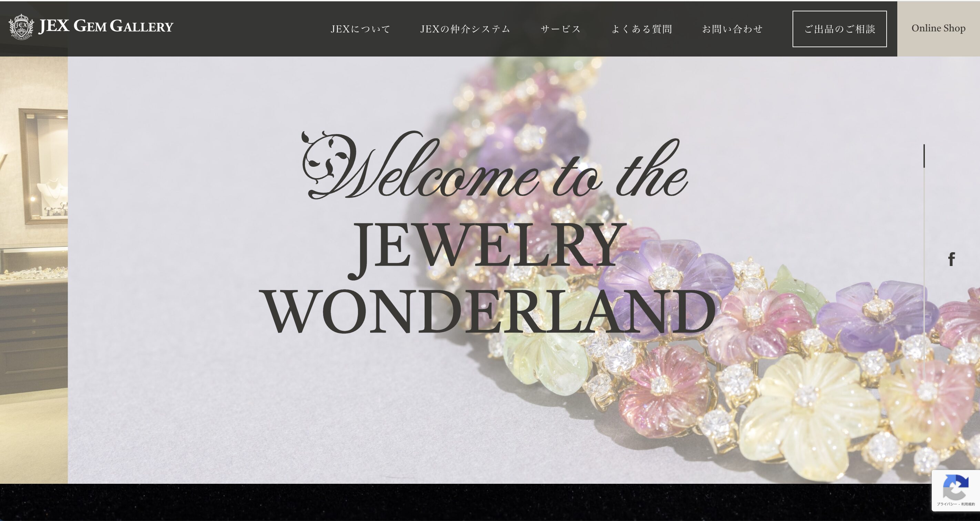The height and width of the screenshot is (521, 980).
Task: Open the サービス menu item
Action: tap(560, 29)
